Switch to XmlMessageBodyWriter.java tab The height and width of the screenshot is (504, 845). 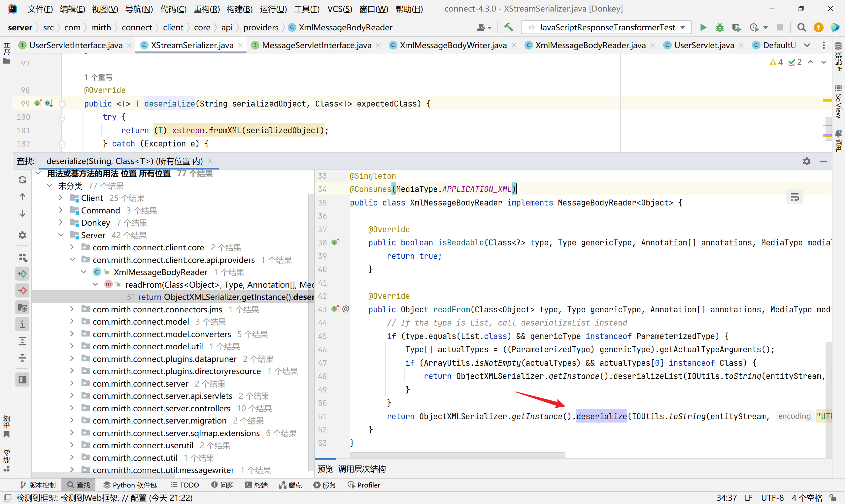(453, 45)
